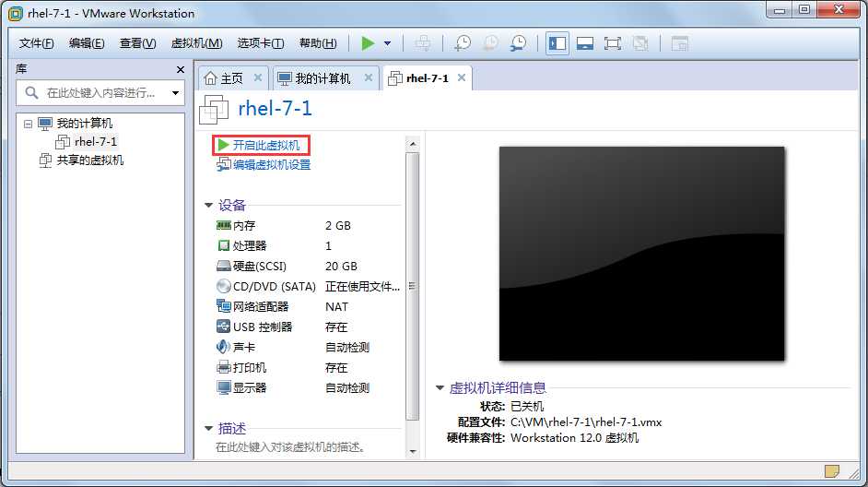The image size is (868, 487).
Task: Click the Workstation 12.0 虚拟机 compatibility text
Action: click(575, 438)
